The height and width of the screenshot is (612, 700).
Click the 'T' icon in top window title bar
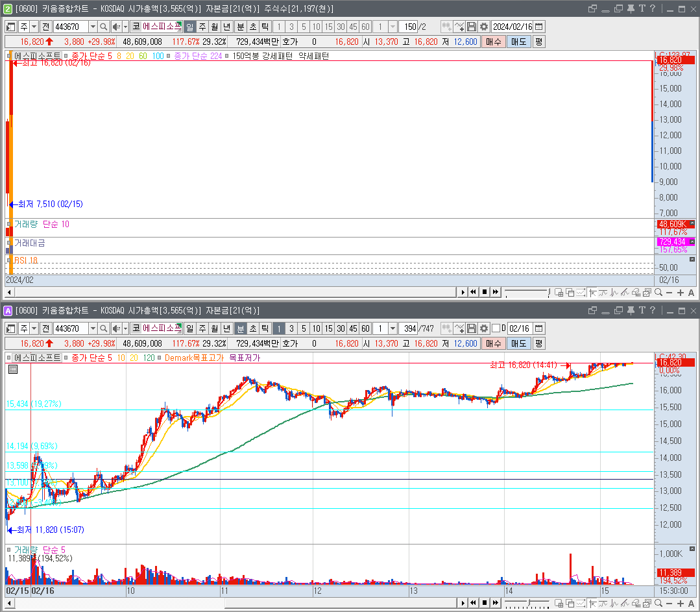pyautogui.click(x=642, y=8)
